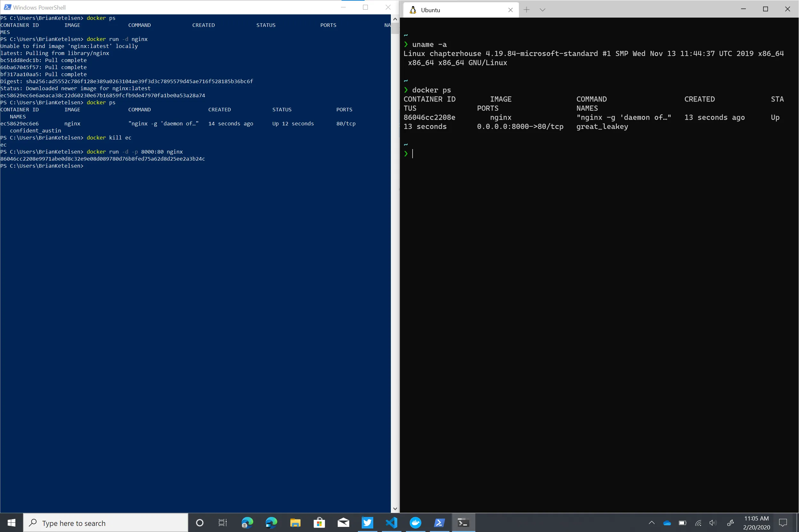
Task: Switch to Visual Studio Code
Action: [x=391, y=523]
